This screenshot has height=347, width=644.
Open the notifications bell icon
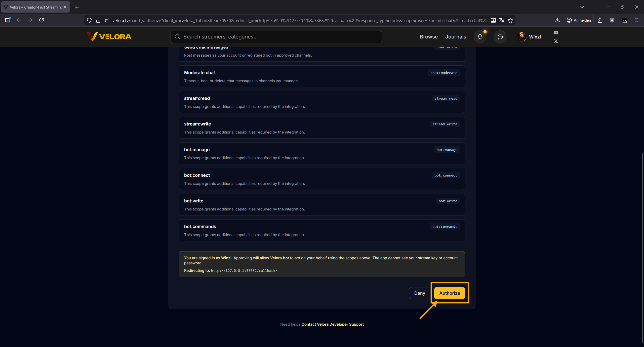[x=480, y=37]
